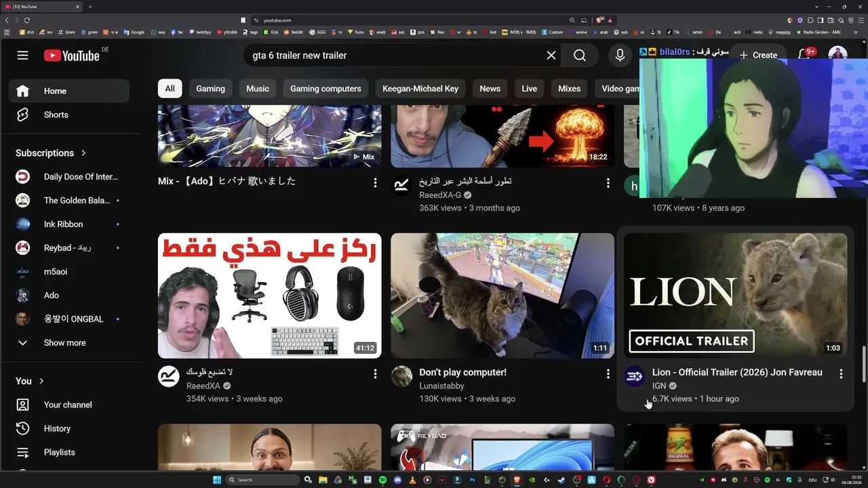Open the options for Don't play computer!

pyautogui.click(x=608, y=373)
